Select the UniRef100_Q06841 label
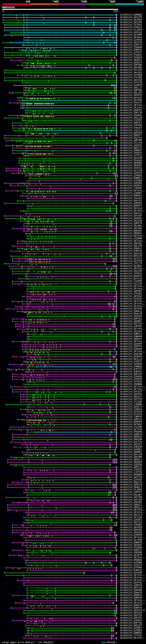146x644 pixels. pos(131,115)
